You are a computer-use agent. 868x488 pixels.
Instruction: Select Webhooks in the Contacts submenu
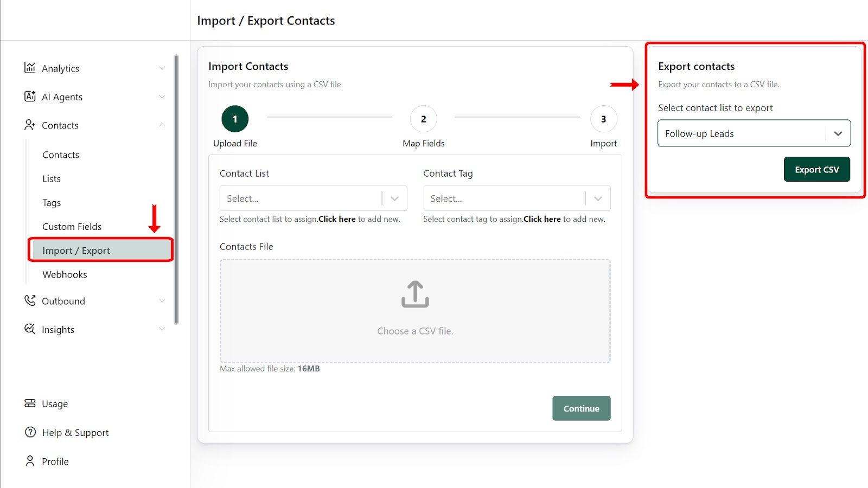65,274
